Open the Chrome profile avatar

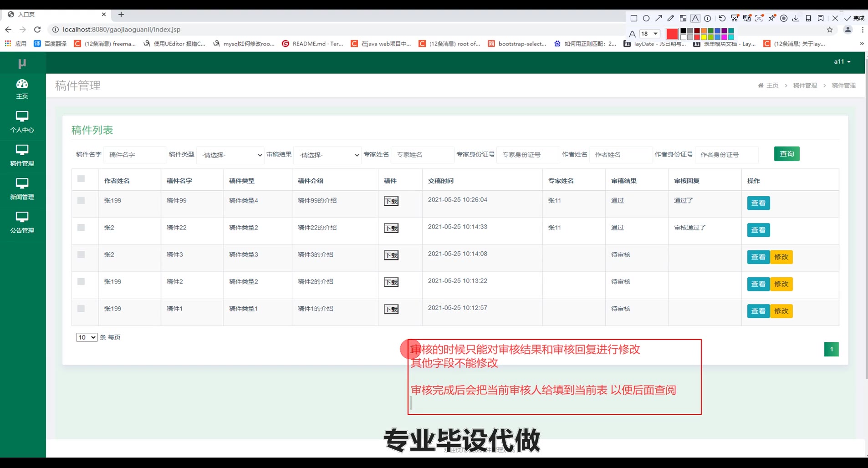point(848,30)
